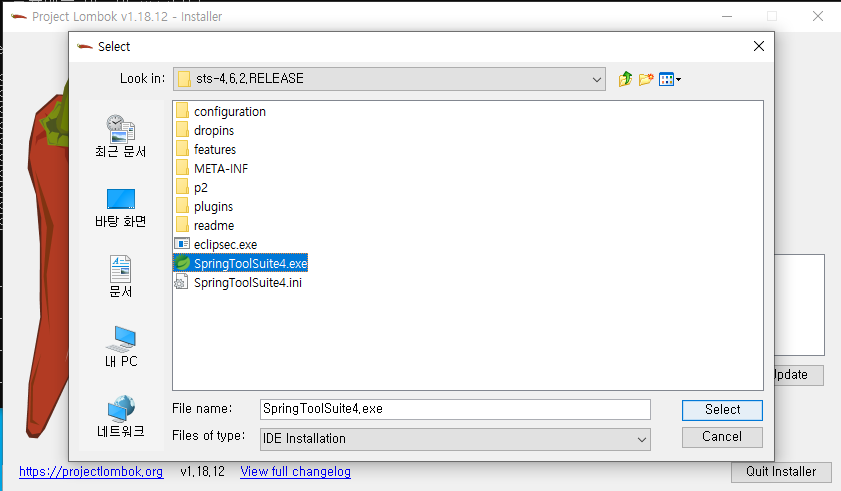Open the View full changelog link

[x=296, y=472]
